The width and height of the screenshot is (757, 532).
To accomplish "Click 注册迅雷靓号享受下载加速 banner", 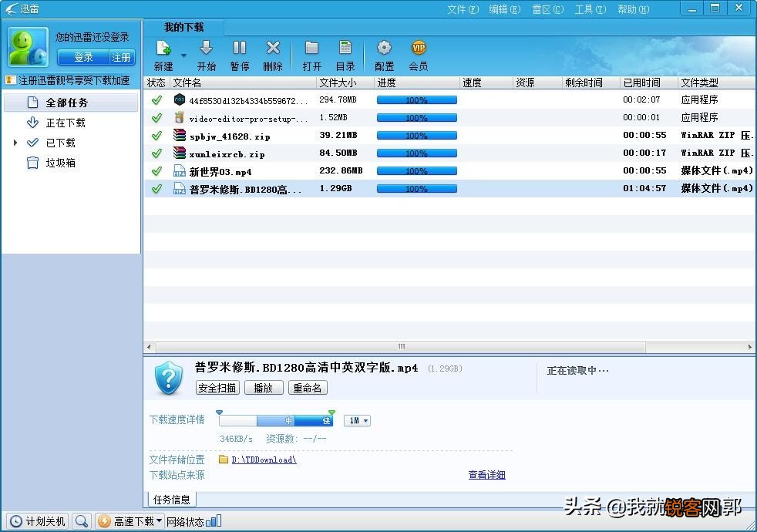I will [x=68, y=81].
